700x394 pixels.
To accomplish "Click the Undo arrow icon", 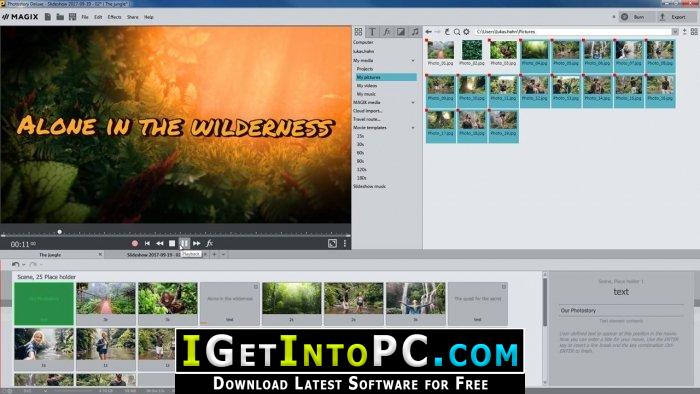I will pos(16,264).
